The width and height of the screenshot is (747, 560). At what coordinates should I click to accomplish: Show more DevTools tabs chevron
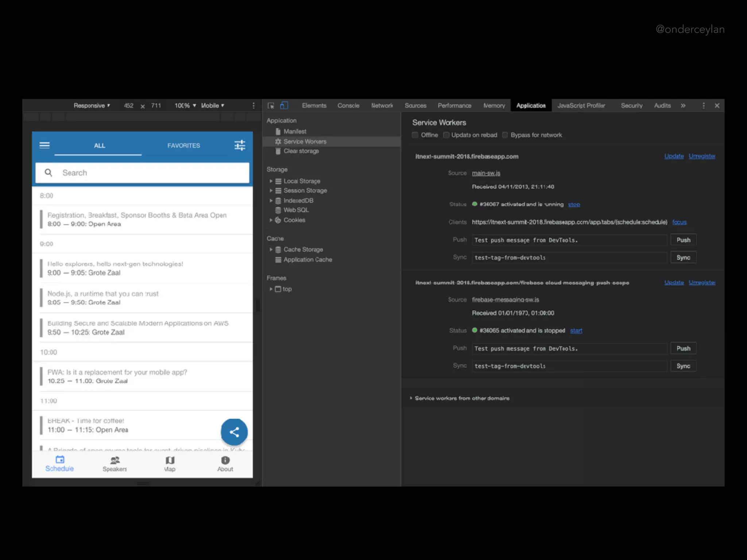click(683, 106)
